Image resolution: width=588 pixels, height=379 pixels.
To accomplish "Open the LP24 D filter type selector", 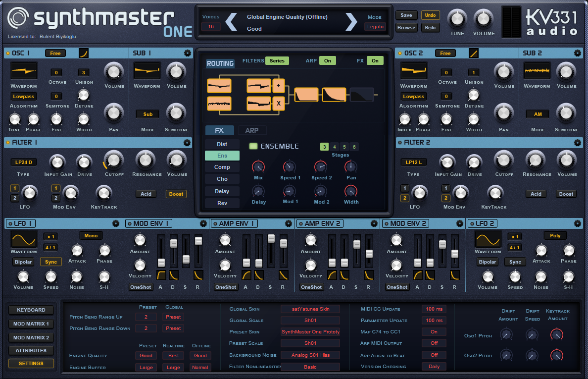I will 22,162.
